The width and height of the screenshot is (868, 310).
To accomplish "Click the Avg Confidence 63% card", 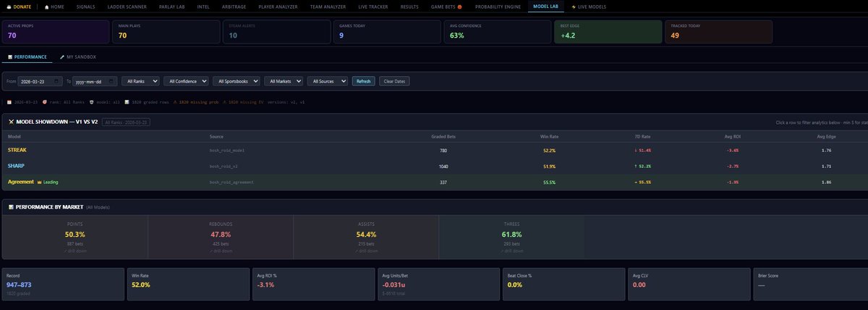I will click(497, 31).
